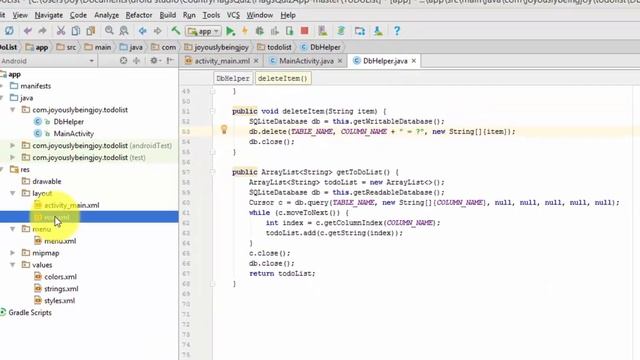Collapse the menu folder arrow

coord(13,229)
